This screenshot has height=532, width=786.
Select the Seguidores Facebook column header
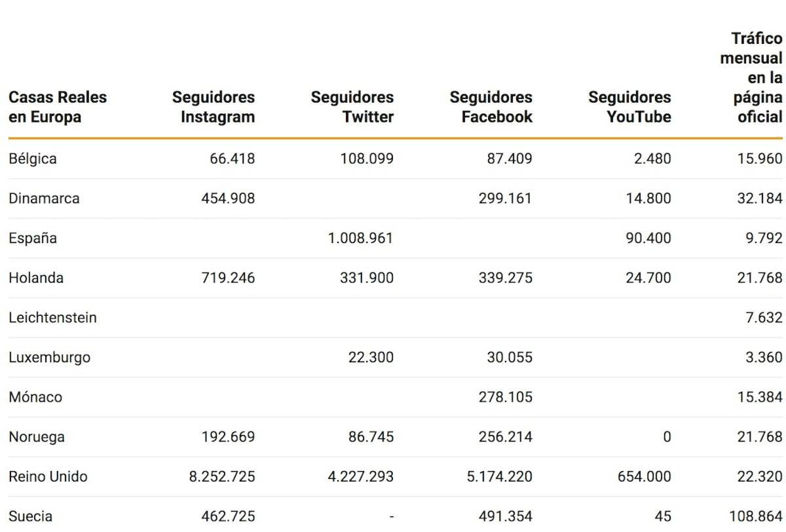pyautogui.click(x=491, y=107)
